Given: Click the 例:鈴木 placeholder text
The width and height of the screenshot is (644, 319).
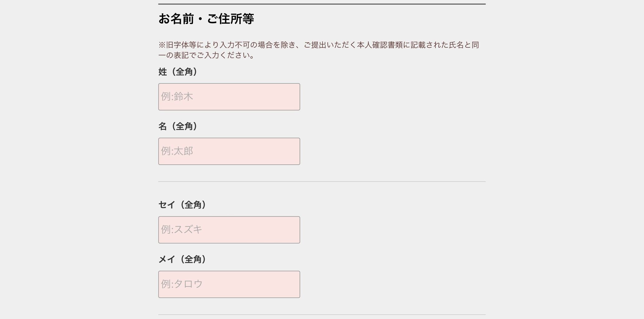Looking at the screenshot, I should (x=177, y=97).
